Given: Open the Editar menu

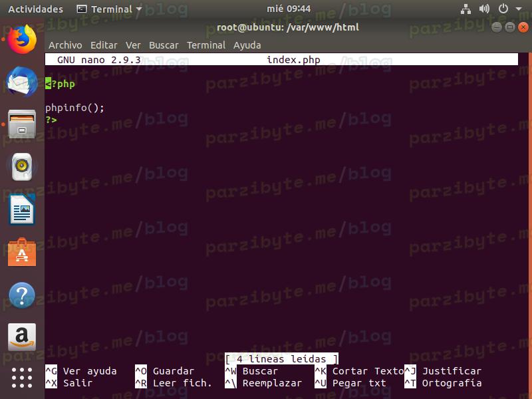Looking at the screenshot, I should (104, 45).
